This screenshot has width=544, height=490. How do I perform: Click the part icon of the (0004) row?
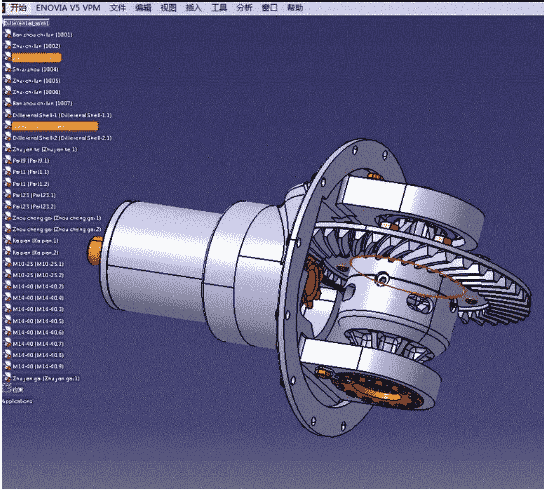[x=8, y=69]
